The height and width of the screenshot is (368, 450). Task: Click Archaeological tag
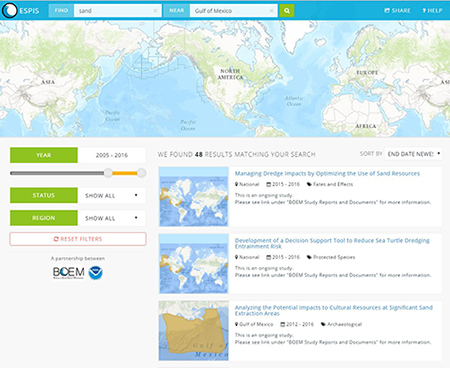[x=341, y=324]
